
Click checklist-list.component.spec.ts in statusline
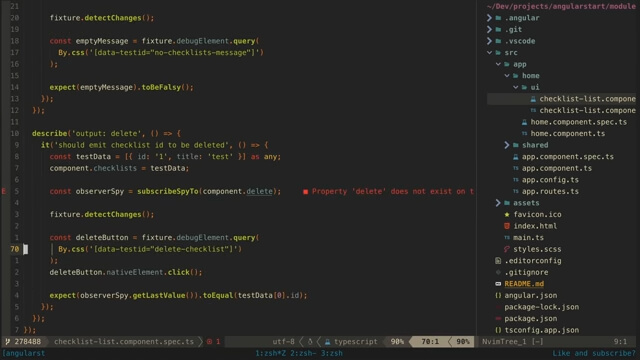tap(124, 342)
